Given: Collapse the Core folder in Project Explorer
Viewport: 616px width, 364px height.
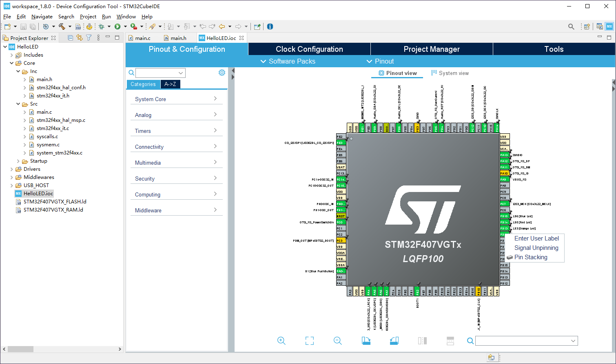Looking at the screenshot, I should [x=11, y=63].
